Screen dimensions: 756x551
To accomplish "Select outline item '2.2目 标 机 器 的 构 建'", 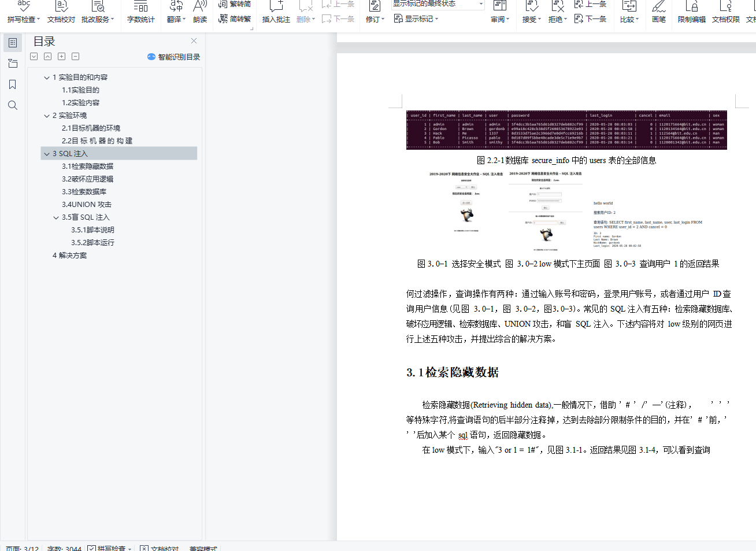I will [x=97, y=141].
